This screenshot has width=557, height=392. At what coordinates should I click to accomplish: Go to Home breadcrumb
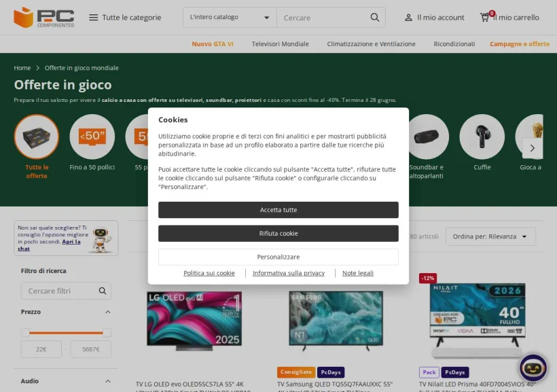point(22,68)
